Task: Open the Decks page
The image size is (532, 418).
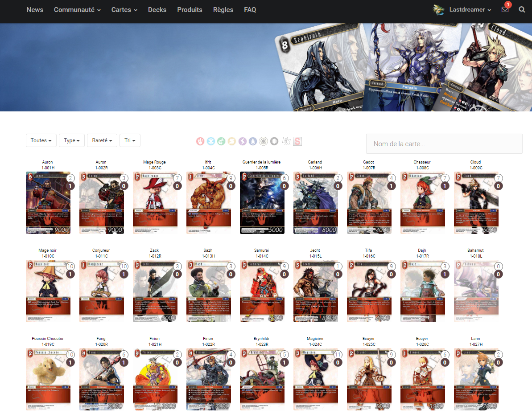Action: tap(157, 10)
